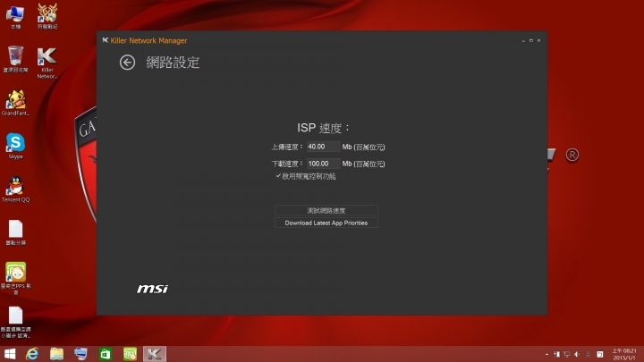Open the taskbar clock showing 08:21

(x=624, y=354)
